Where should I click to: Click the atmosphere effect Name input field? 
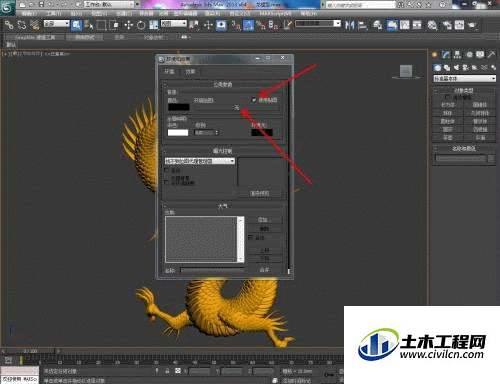tap(212, 270)
